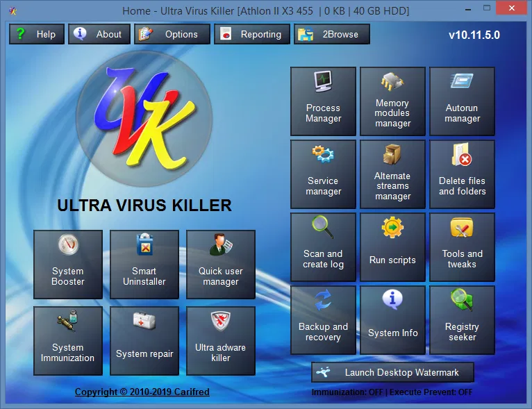Open the About dialog
The width and height of the screenshot is (532, 409).
point(99,34)
